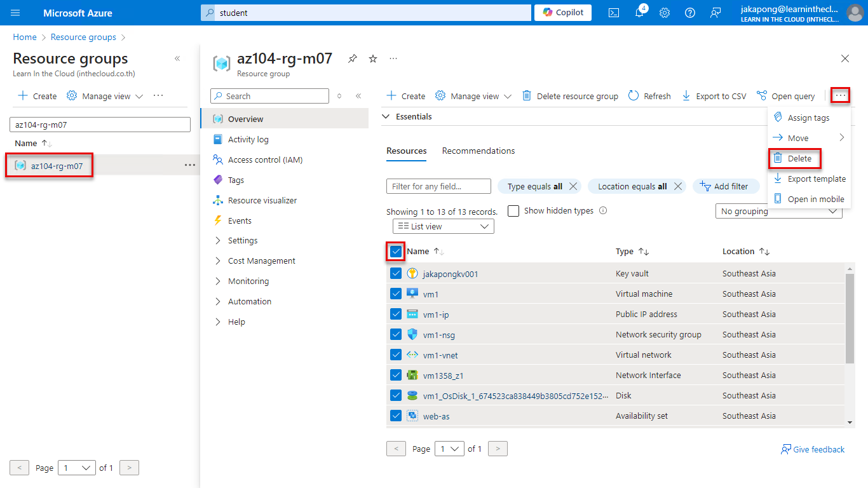Image resolution: width=868 pixels, height=488 pixels.
Task: Click the jakapongkv001 key vault icon
Action: (412, 274)
